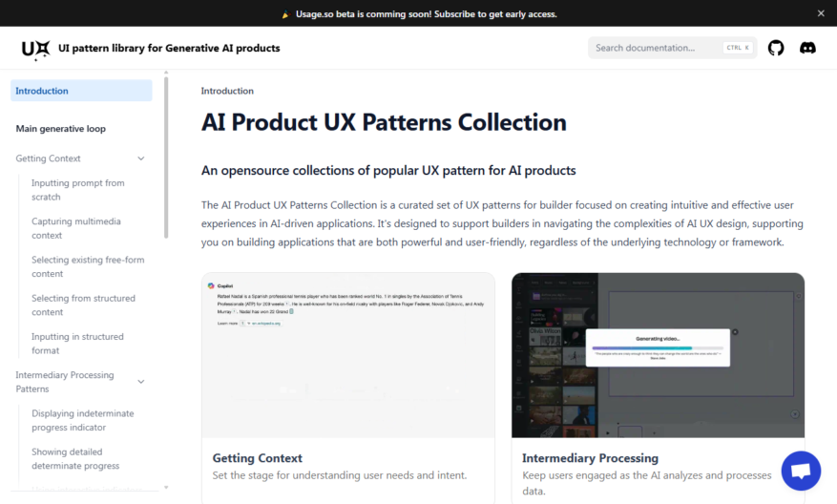Image resolution: width=837 pixels, height=504 pixels.
Task: Click the AI Product UX Patterns Collection heading
Action: (384, 122)
